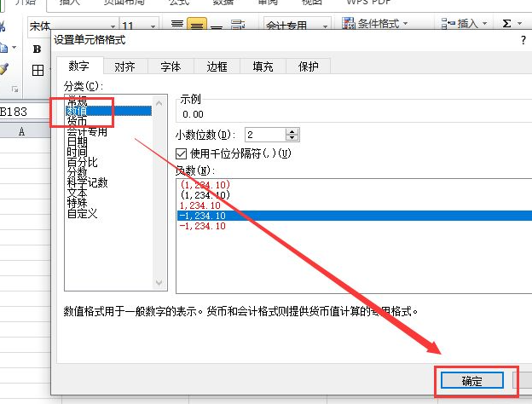This screenshot has width=532, height=404.
Task: Click the 确定 button
Action: pyautogui.click(x=471, y=380)
